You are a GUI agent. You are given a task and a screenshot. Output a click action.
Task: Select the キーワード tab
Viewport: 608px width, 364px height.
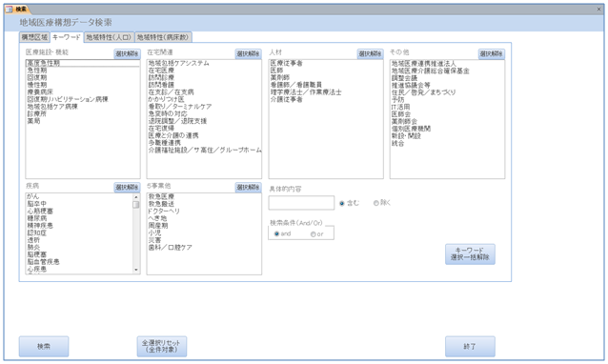tap(67, 37)
